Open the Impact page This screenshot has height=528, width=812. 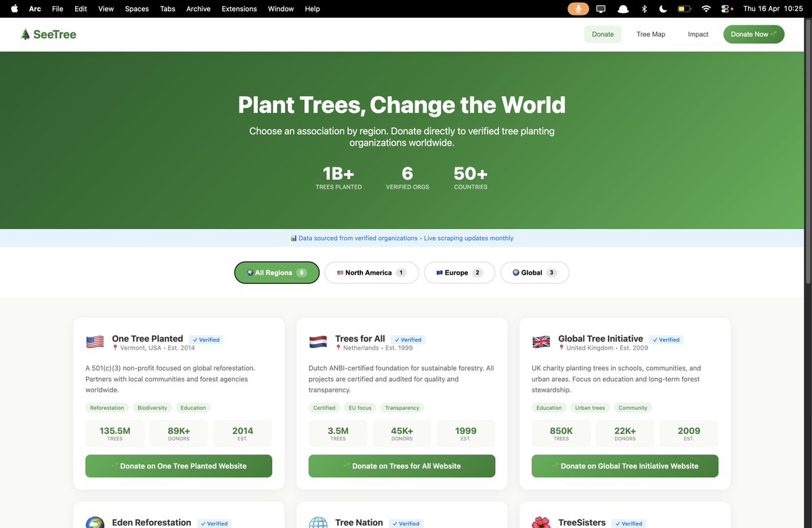698,34
